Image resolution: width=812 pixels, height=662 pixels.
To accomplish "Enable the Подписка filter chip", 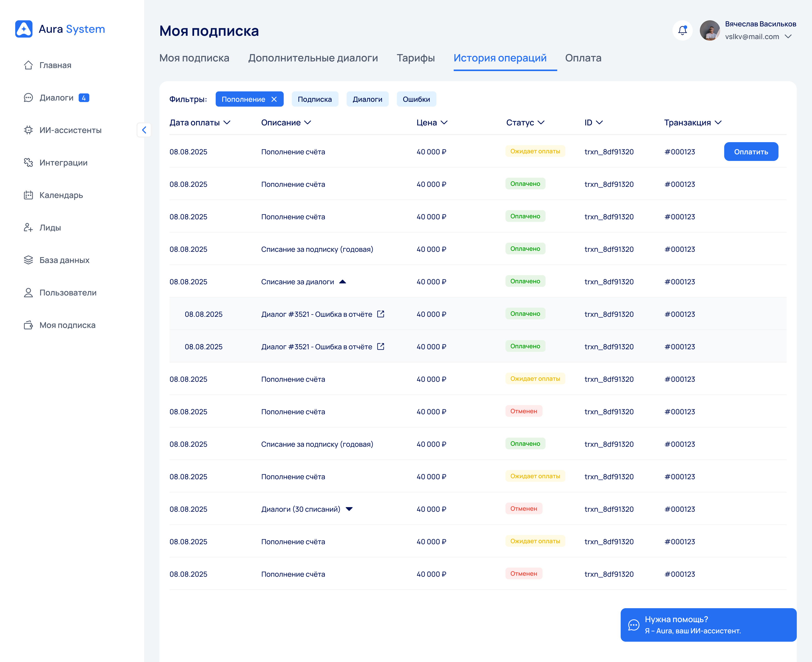I will tap(314, 99).
